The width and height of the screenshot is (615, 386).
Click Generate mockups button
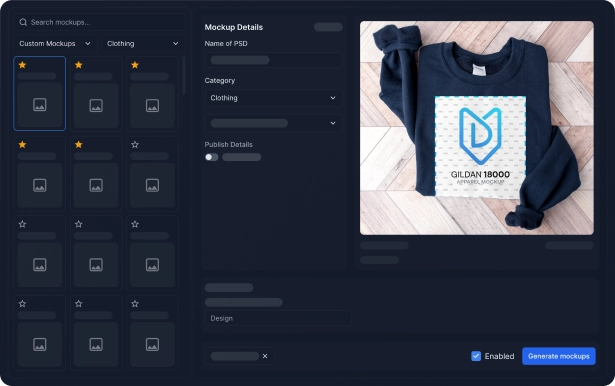(559, 356)
